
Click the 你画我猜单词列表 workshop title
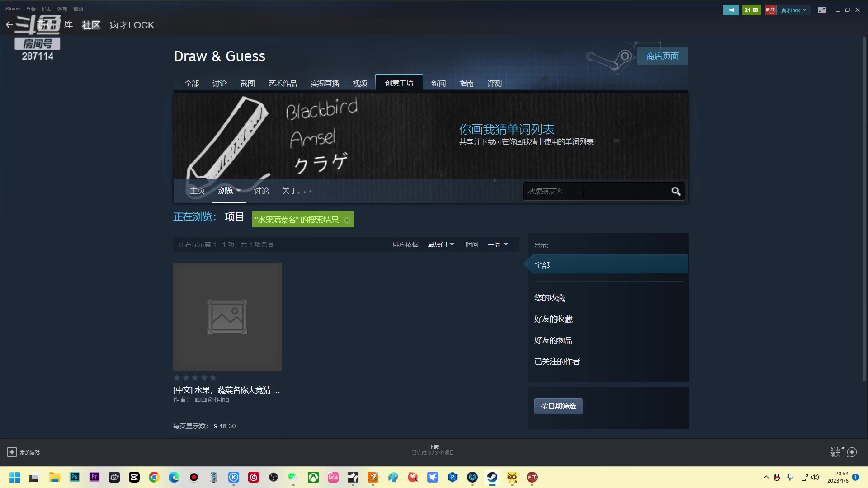pos(507,130)
